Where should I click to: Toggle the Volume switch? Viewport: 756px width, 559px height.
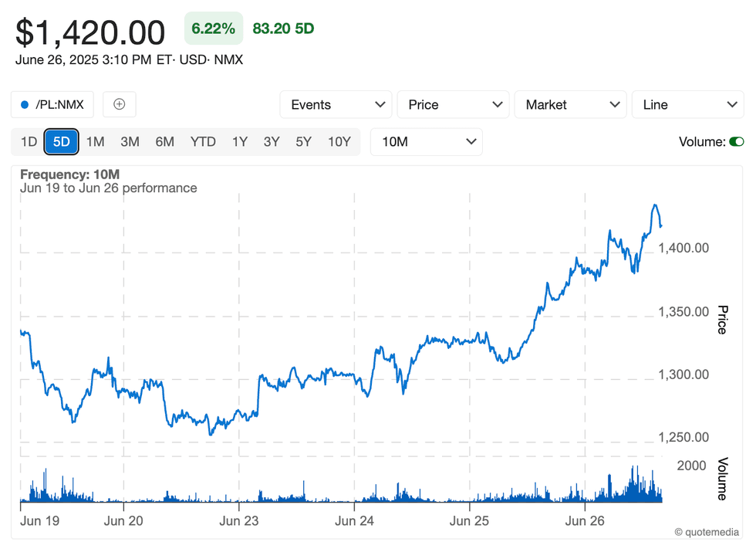(x=736, y=141)
